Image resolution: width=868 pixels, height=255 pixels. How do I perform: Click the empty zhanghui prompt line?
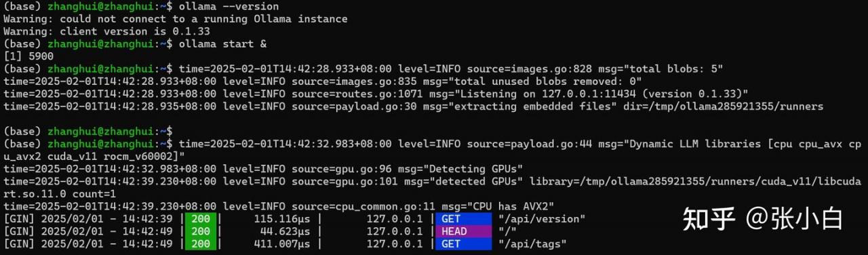click(x=88, y=131)
